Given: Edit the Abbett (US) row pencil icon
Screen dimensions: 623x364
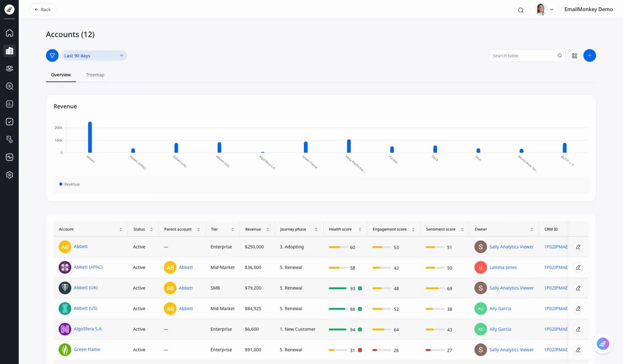Looking at the screenshot, I should pos(578,309).
